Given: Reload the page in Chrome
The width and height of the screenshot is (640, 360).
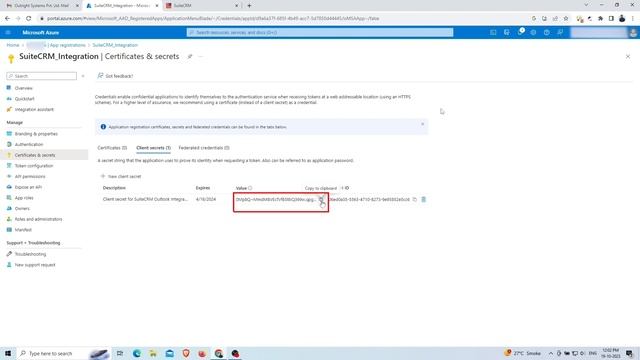Looking at the screenshot, I should click(x=29, y=18).
